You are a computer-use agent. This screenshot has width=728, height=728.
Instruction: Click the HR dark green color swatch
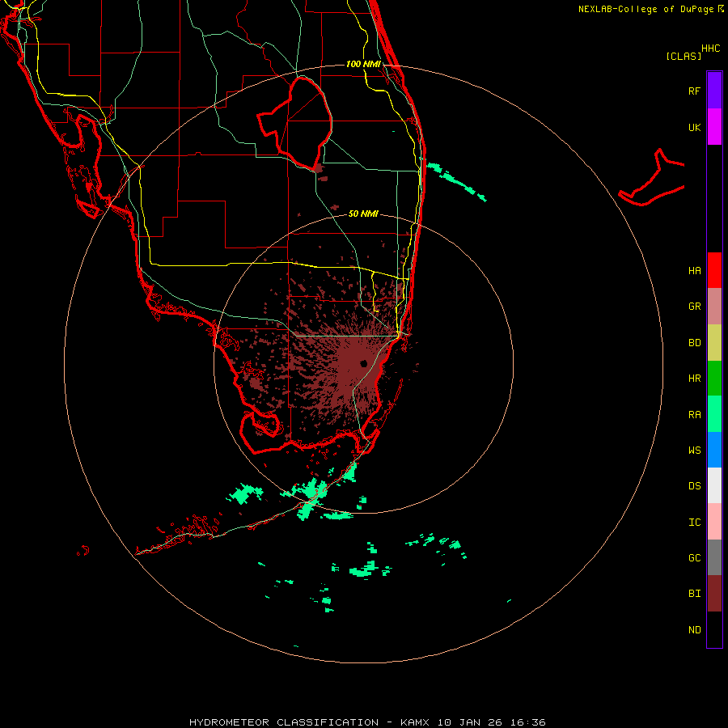714,379
